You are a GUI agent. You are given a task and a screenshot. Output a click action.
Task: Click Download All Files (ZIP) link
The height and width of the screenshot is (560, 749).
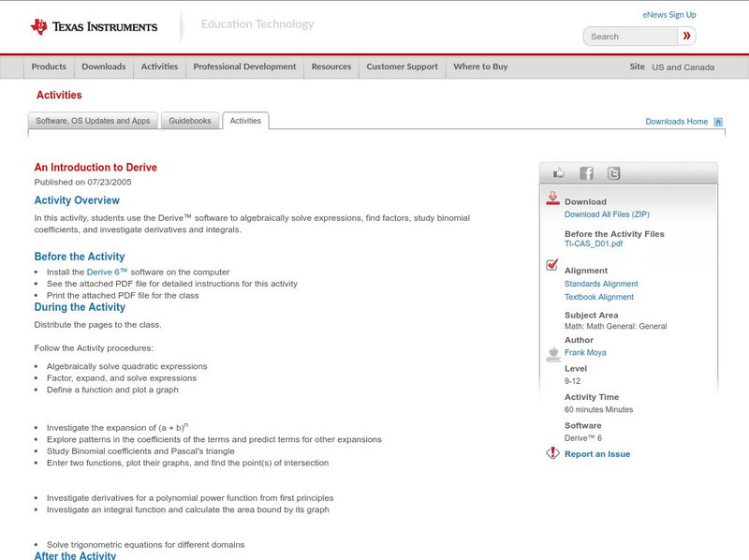tap(607, 214)
